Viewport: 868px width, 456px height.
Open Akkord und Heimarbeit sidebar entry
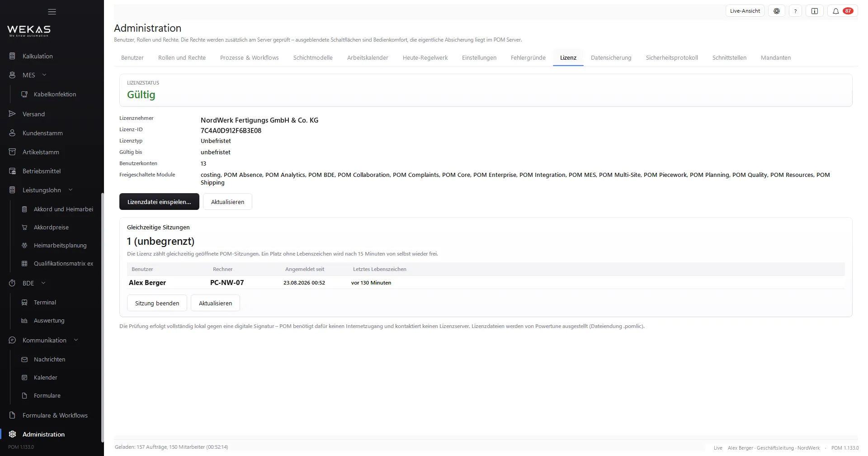coord(63,209)
